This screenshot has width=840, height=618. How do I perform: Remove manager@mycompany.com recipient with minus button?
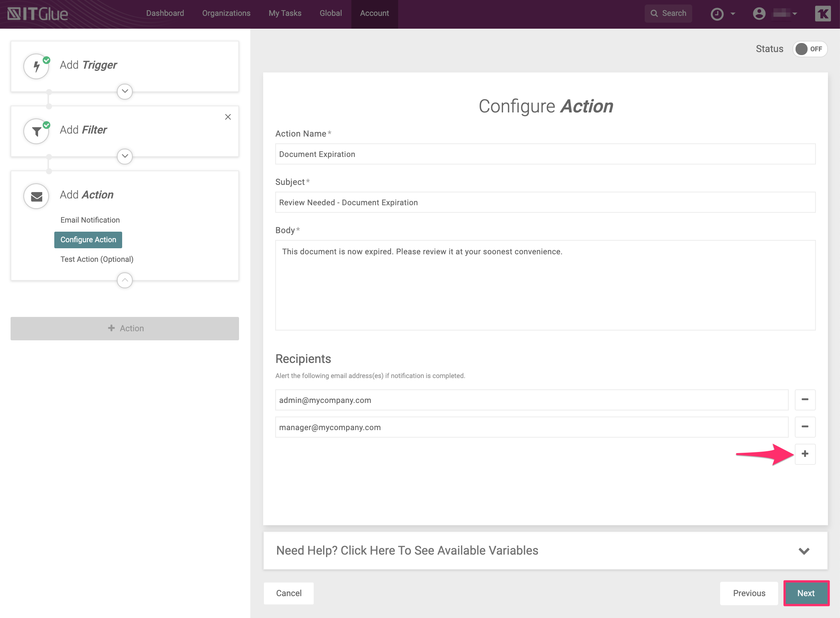tap(805, 427)
